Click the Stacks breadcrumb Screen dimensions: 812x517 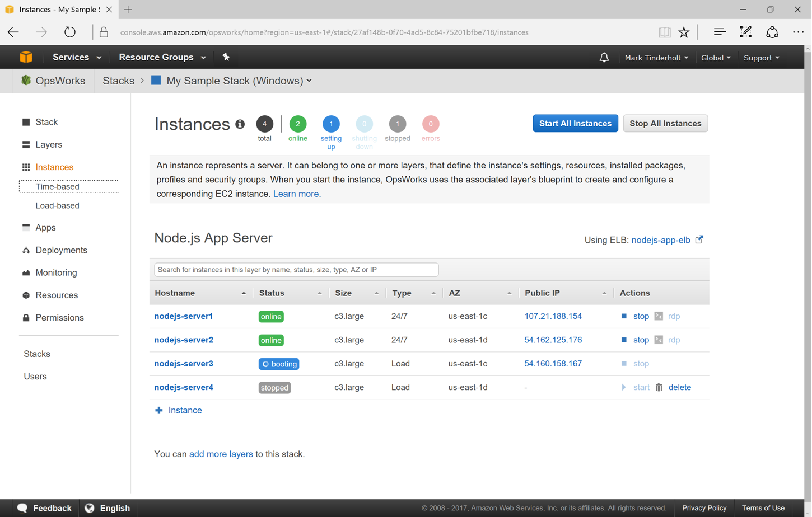118,81
